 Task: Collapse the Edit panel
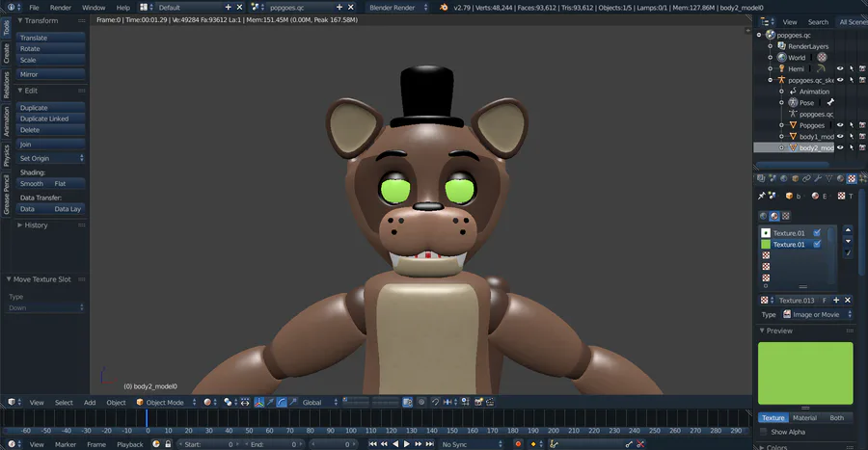[20, 91]
